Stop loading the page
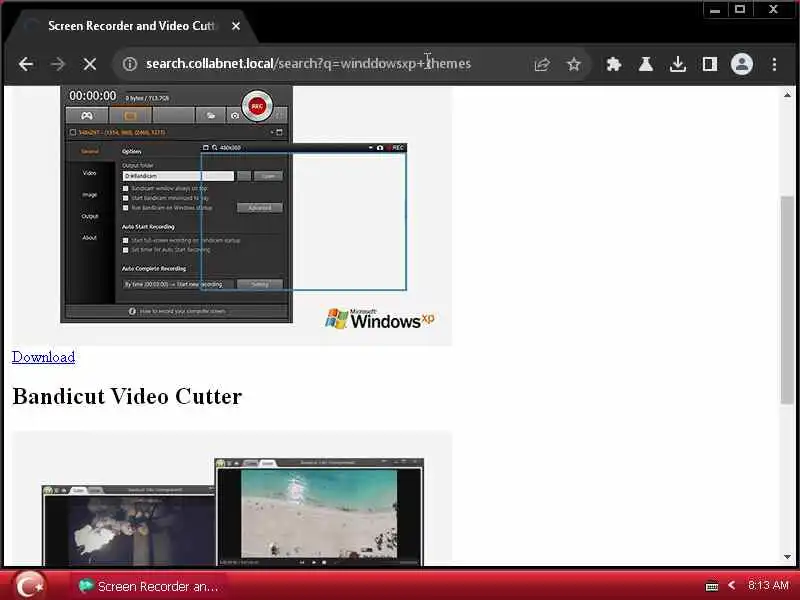 pyautogui.click(x=90, y=64)
